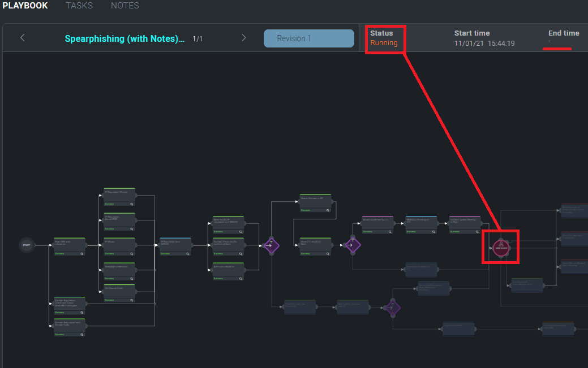Click the first purple decision diamond after notes
Viewport: 588px width, 368px height.
coord(271,245)
